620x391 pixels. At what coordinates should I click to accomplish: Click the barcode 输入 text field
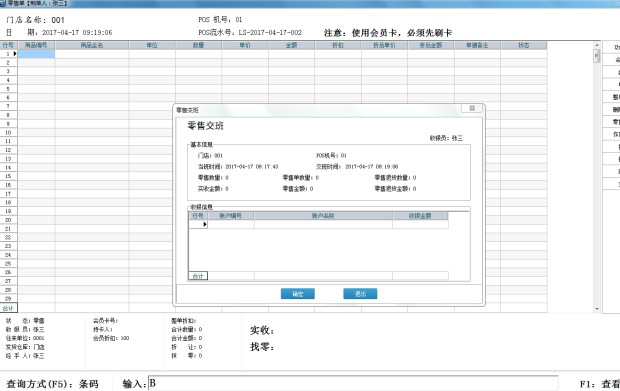353,383
